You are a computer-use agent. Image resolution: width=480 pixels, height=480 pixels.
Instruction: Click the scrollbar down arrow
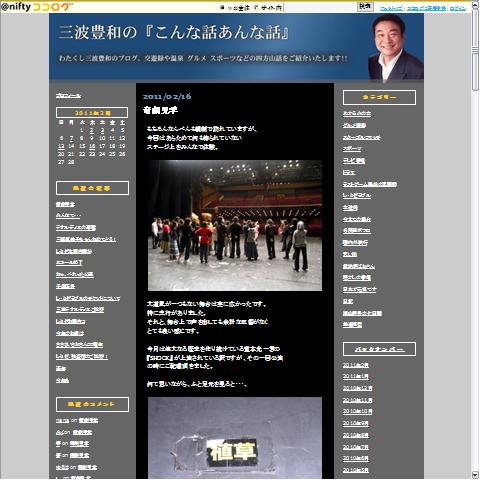point(475,475)
